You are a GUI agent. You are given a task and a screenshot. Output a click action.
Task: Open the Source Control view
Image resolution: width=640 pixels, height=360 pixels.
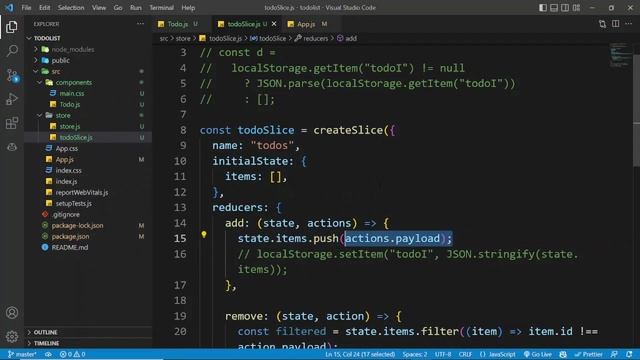(x=12, y=75)
